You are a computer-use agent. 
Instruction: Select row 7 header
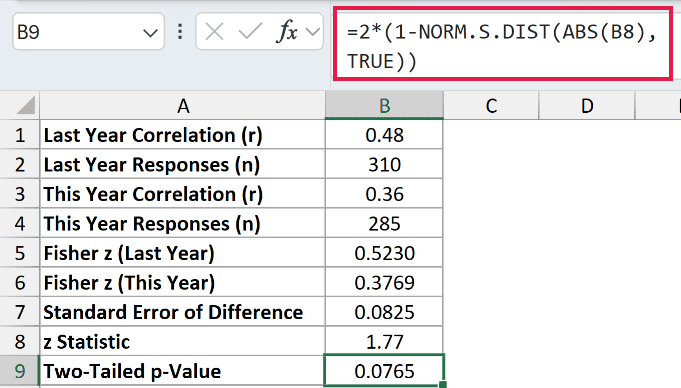tap(20, 312)
